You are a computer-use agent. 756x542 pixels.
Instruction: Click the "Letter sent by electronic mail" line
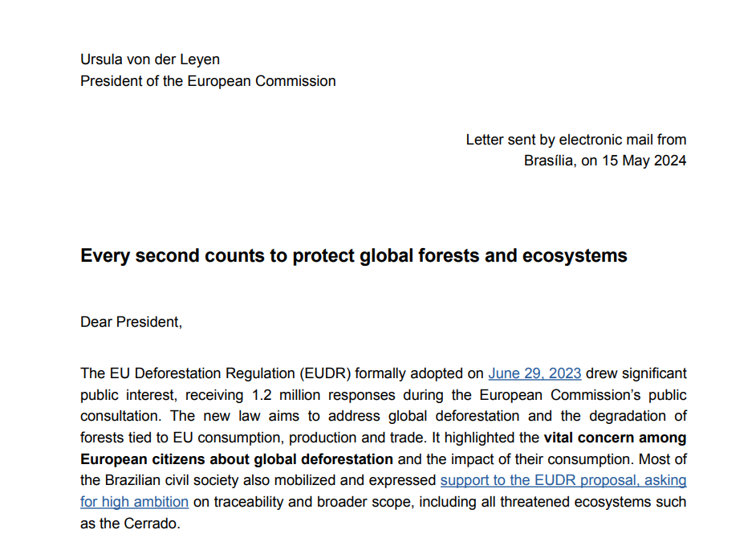(575, 140)
